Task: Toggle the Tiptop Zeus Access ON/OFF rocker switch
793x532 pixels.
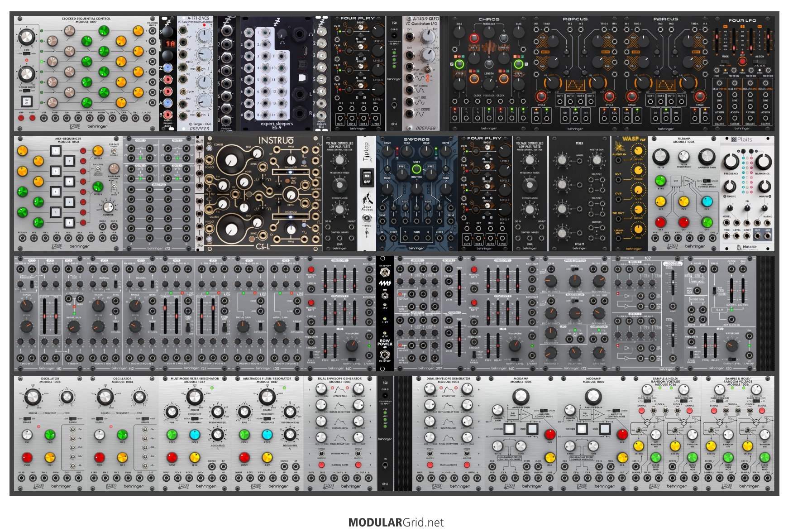Action: [x=367, y=177]
